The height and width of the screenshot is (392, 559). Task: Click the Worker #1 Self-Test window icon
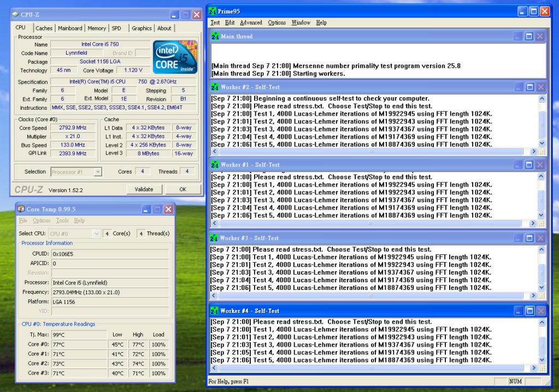pyautogui.click(x=215, y=165)
